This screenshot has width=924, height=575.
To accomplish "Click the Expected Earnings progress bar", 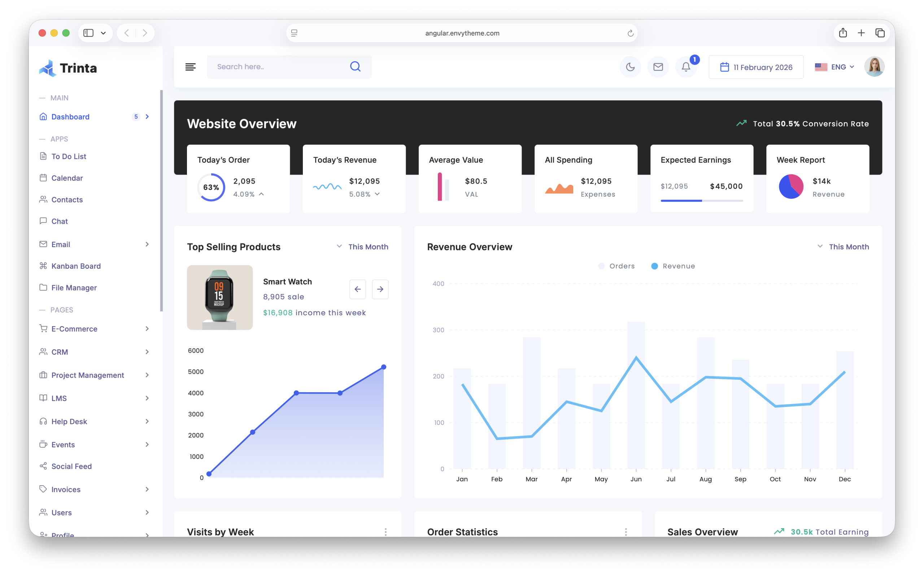I will point(702,201).
